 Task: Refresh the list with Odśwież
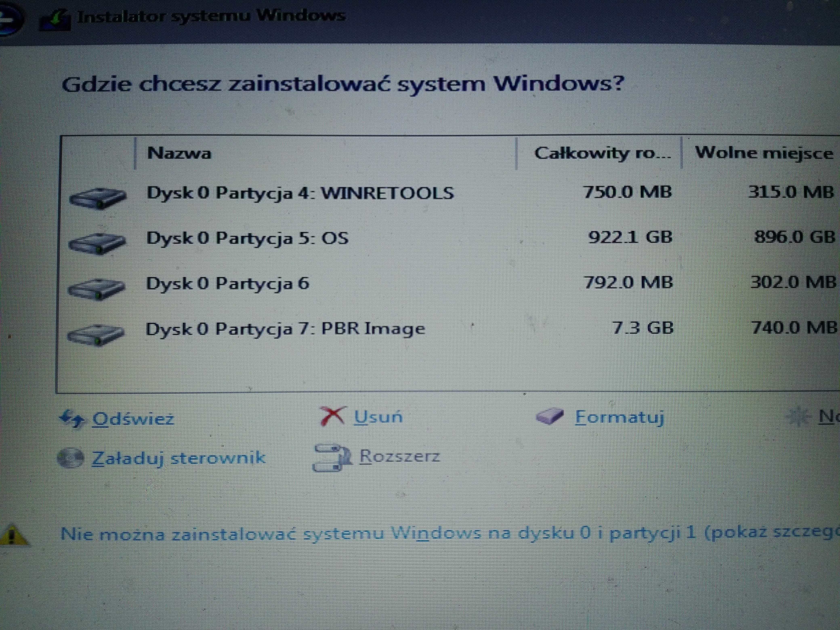133,419
